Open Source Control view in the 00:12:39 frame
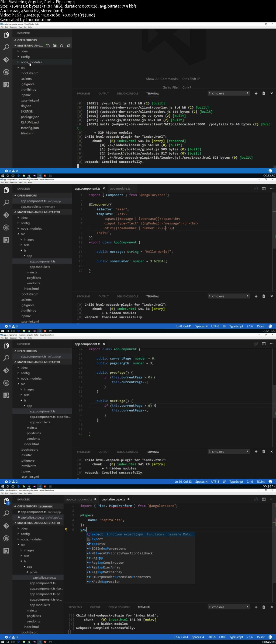The image size is (276, 644). click(6, 60)
